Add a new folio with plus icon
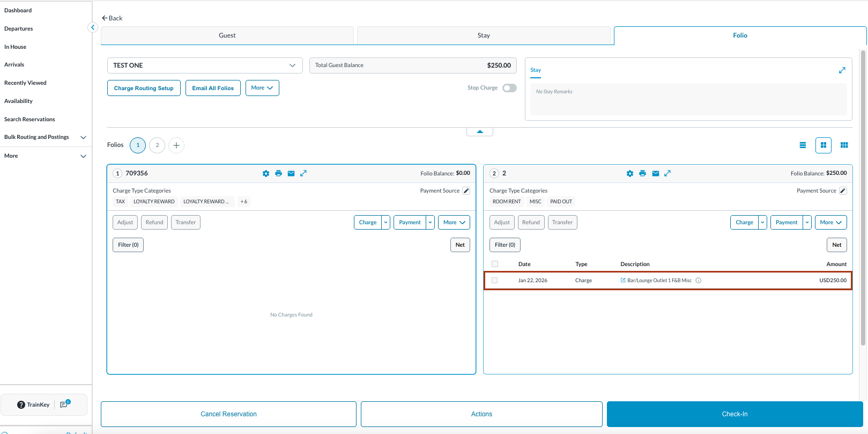 [176, 145]
